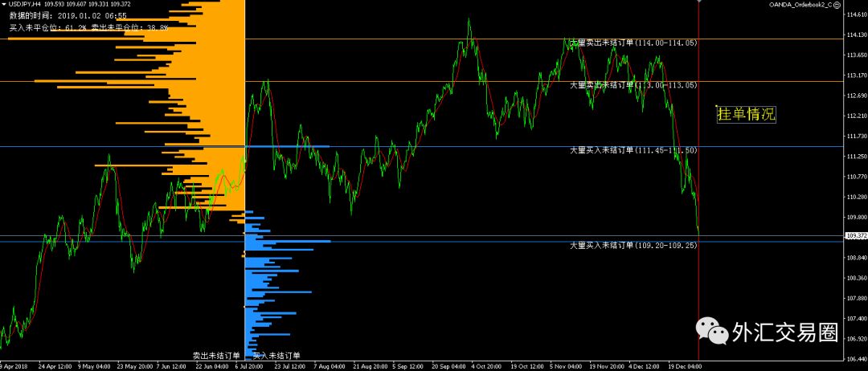Click price scale value 108.360

coord(856,279)
